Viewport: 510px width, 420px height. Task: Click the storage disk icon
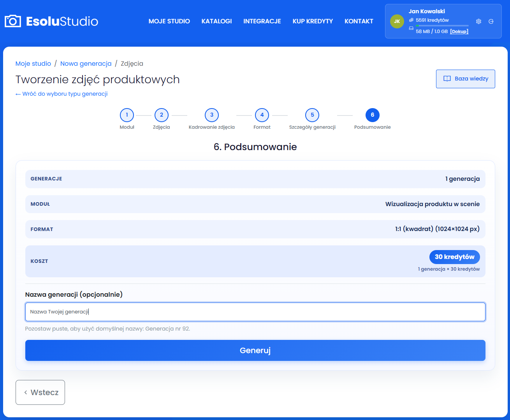[411, 28]
